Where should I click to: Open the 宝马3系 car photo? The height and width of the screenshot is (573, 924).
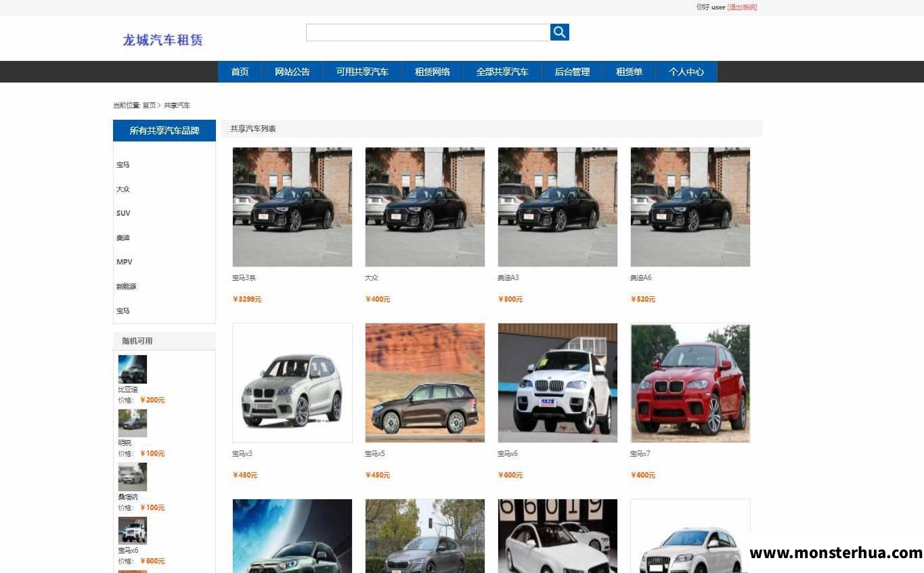[x=292, y=207]
